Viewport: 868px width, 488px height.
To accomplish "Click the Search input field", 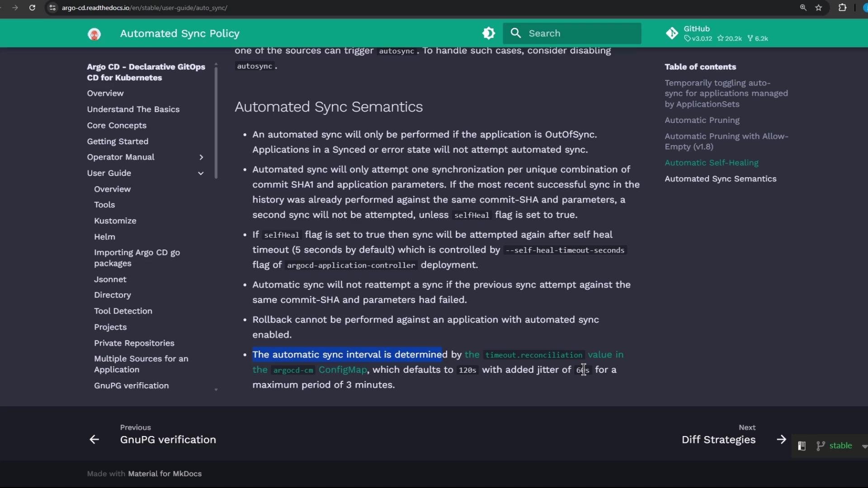I will click(x=572, y=33).
